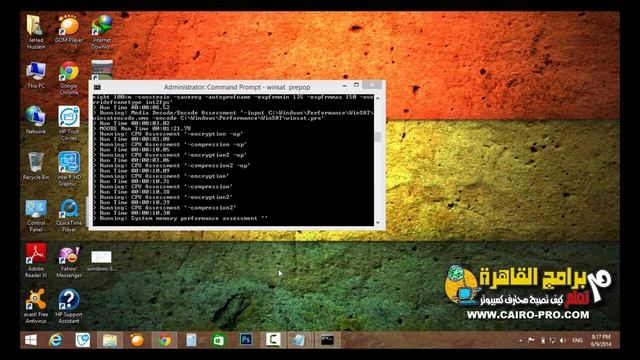Launch QuickTime Player shortcut
This screenshot has height=360, width=640.
[69, 215]
